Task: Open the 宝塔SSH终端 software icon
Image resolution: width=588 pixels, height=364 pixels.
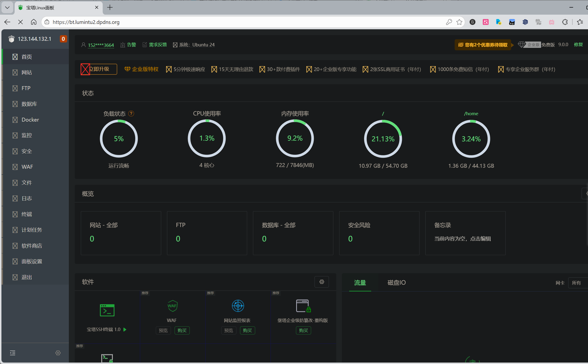Action: (x=107, y=310)
